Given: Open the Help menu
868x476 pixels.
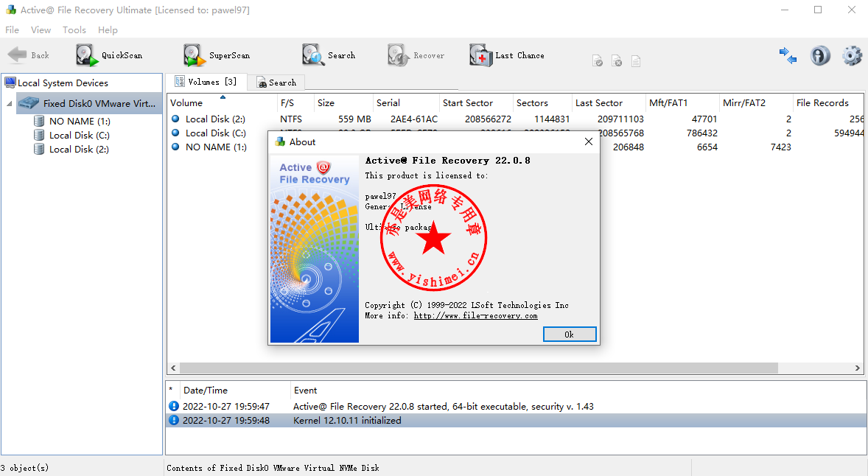Looking at the screenshot, I should coord(108,30).
